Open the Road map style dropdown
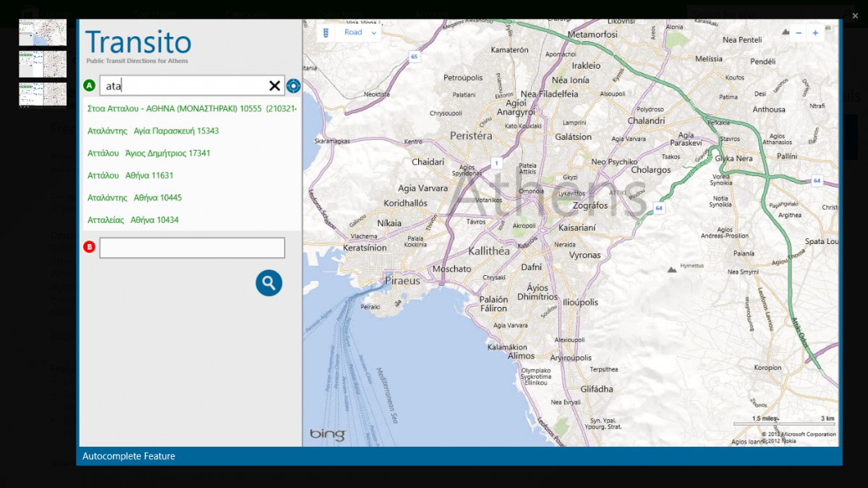 [360, 33]
